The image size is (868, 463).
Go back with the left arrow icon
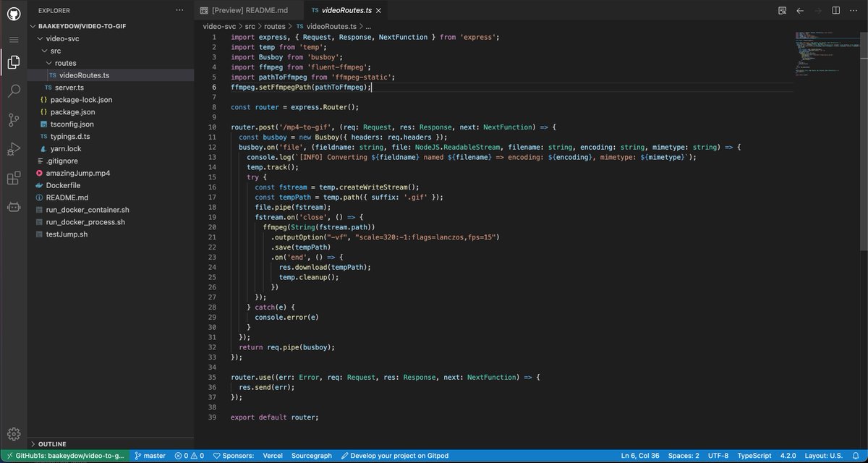[x=800, y=11]
